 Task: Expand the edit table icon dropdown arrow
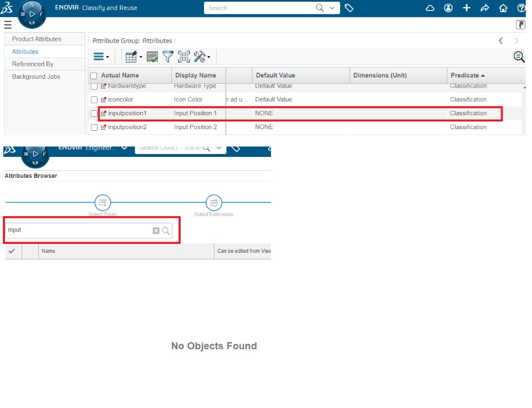(x=141, y=57)
